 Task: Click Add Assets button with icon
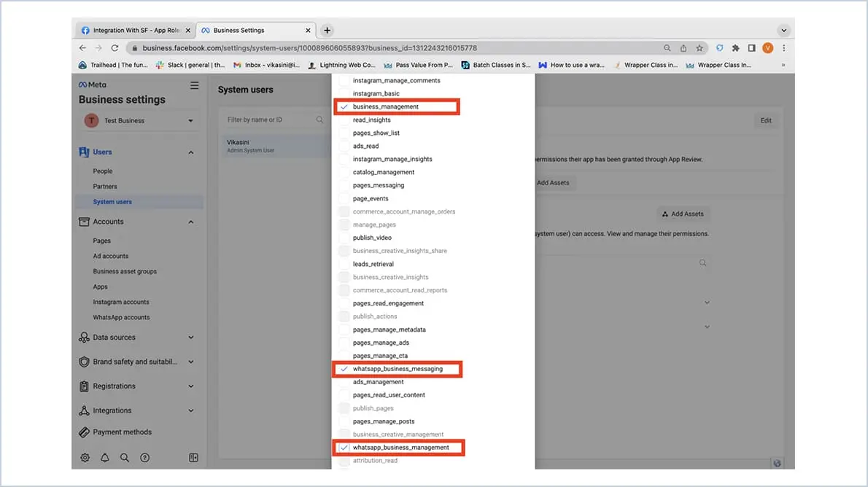tap(683, 214)
